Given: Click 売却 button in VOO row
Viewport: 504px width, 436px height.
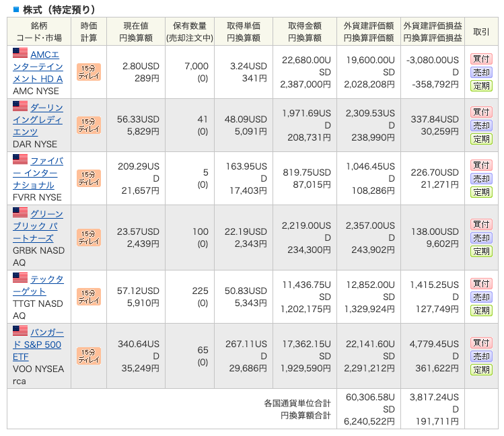Looking at the screenshot, I should (481, 357).
